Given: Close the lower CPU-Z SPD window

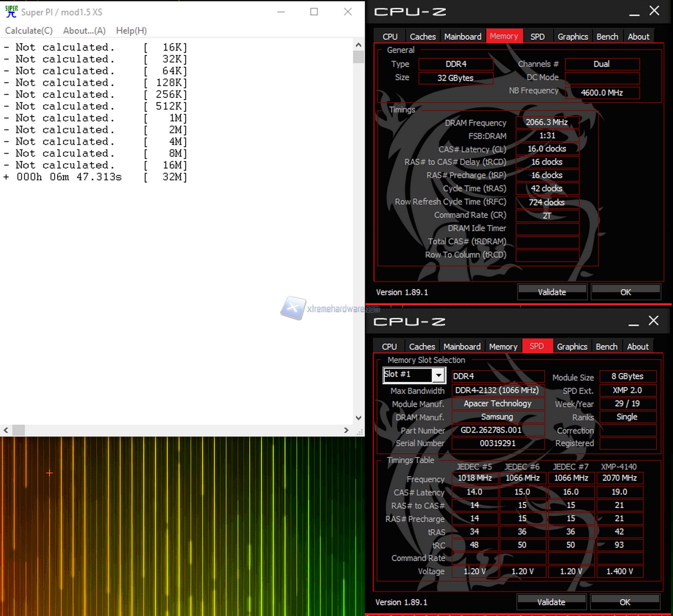Looking at the screenshot, I should 653,321.
